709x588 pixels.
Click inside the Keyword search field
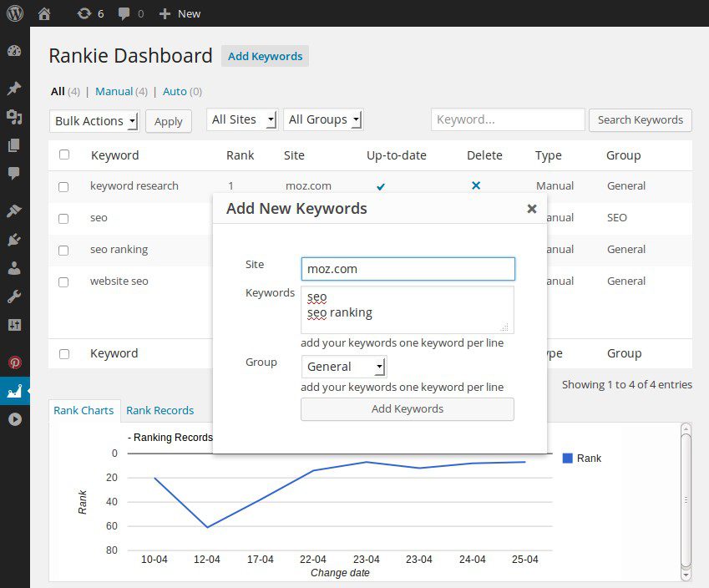point(507,119)
